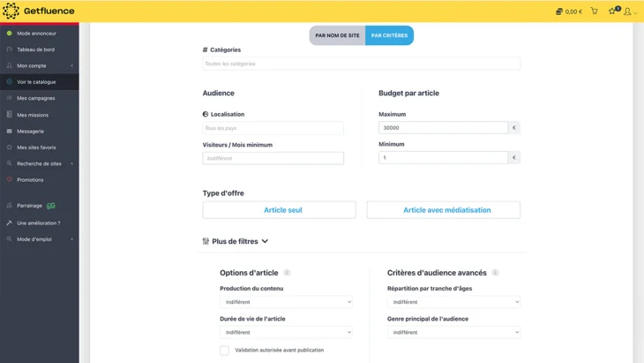Click the Getfluence logo
Viewport: 644px width, 363px height.
coord(39,11)
